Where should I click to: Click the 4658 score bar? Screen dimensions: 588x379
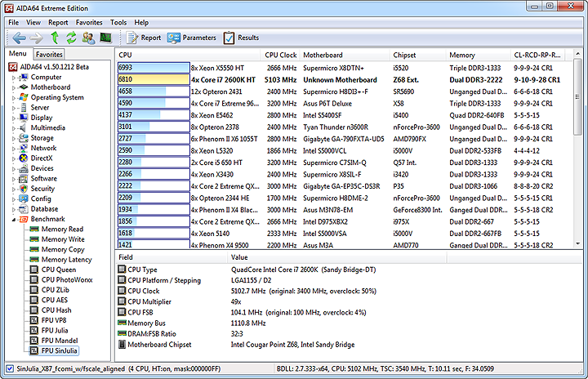coord(154,91)
